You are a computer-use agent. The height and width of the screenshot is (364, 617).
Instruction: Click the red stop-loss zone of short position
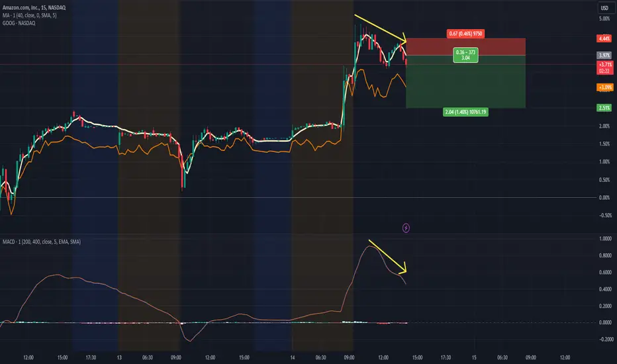tap(465, 47)
